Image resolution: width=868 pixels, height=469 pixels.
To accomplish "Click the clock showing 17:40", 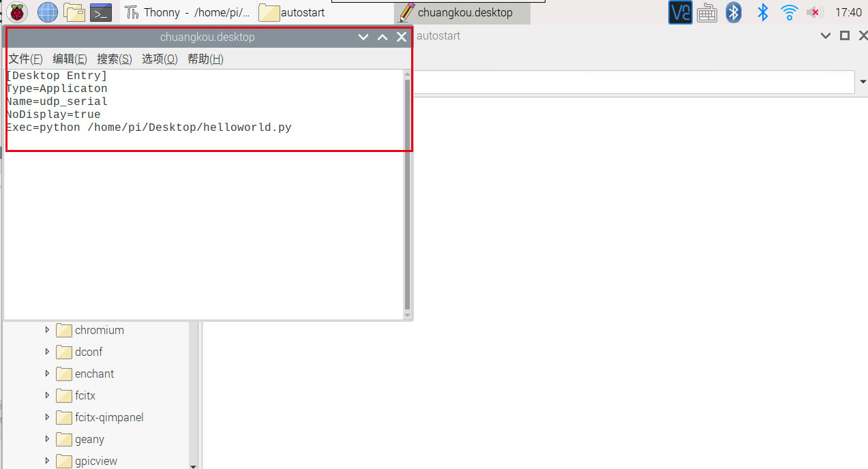I will point(848,12).
